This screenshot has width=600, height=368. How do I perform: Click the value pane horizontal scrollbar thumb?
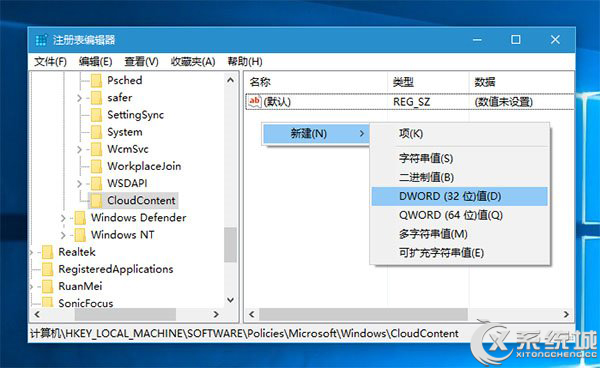coord(363,314)
